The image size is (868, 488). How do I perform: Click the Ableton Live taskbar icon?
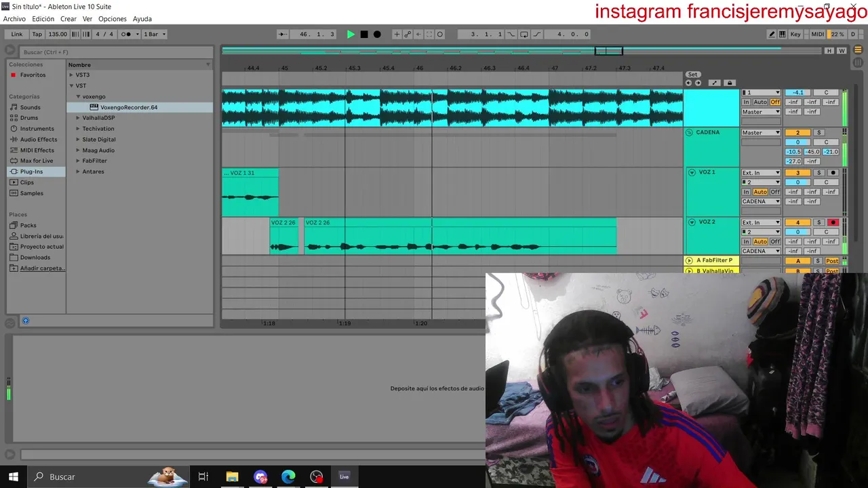344,476
